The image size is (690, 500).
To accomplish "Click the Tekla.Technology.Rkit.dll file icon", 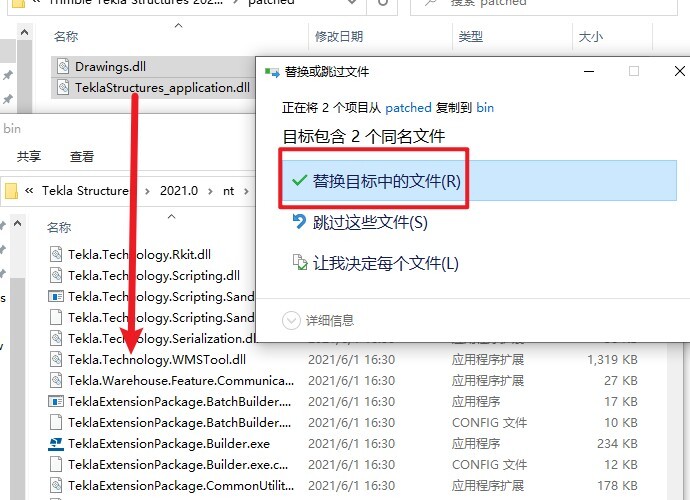I will [57, 254].
